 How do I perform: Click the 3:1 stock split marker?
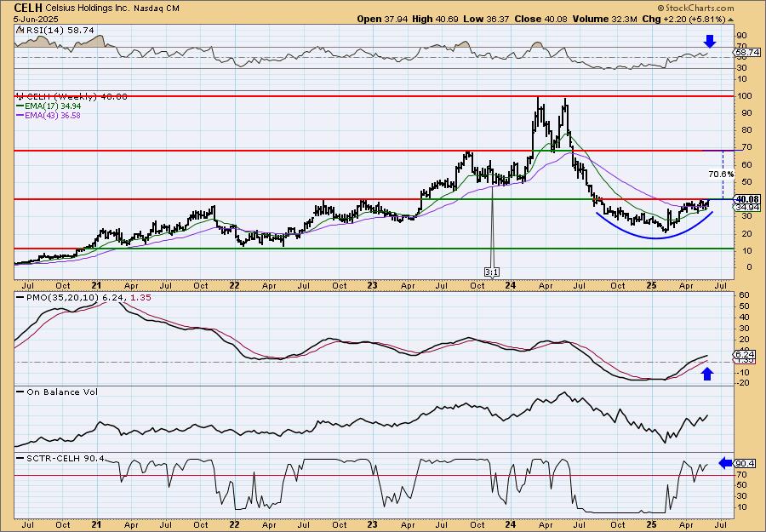[492, 272]
